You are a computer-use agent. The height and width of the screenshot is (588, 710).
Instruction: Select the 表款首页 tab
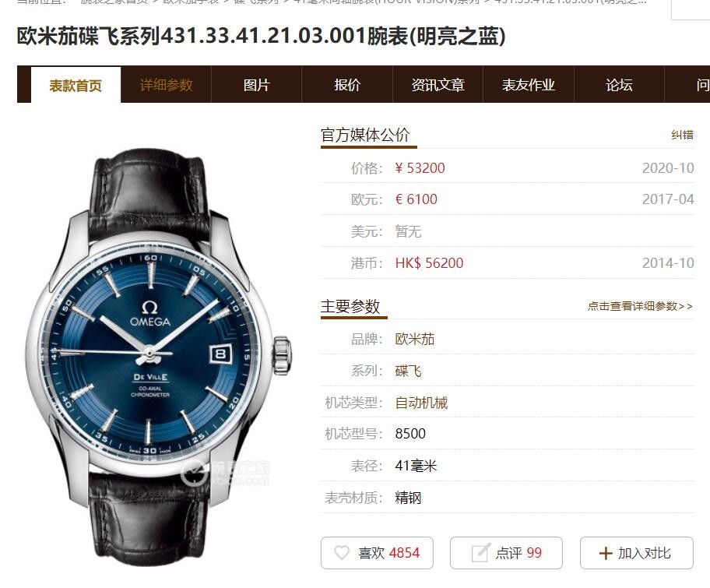click(76, 85)
